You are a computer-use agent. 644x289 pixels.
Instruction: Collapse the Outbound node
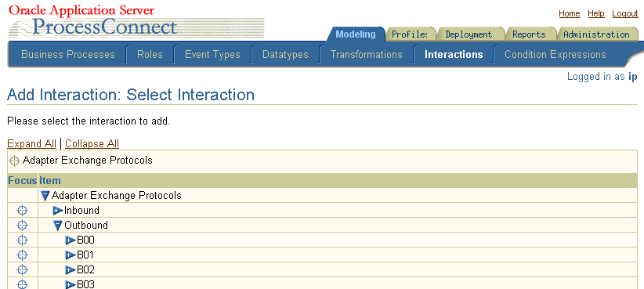[x=58, y=226]
